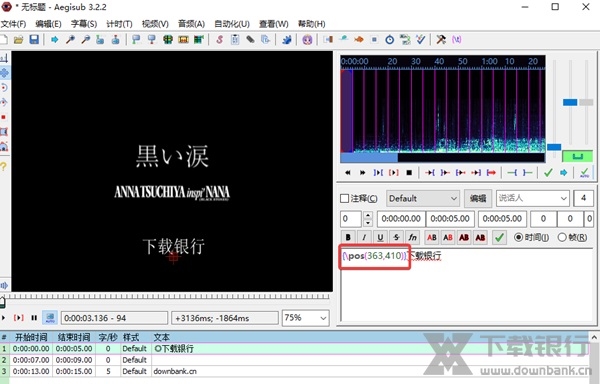Image resolution: width=600 pixels, height=384 pixels.
Task: Open the 视频 Video menu
Action: (155, 24)
